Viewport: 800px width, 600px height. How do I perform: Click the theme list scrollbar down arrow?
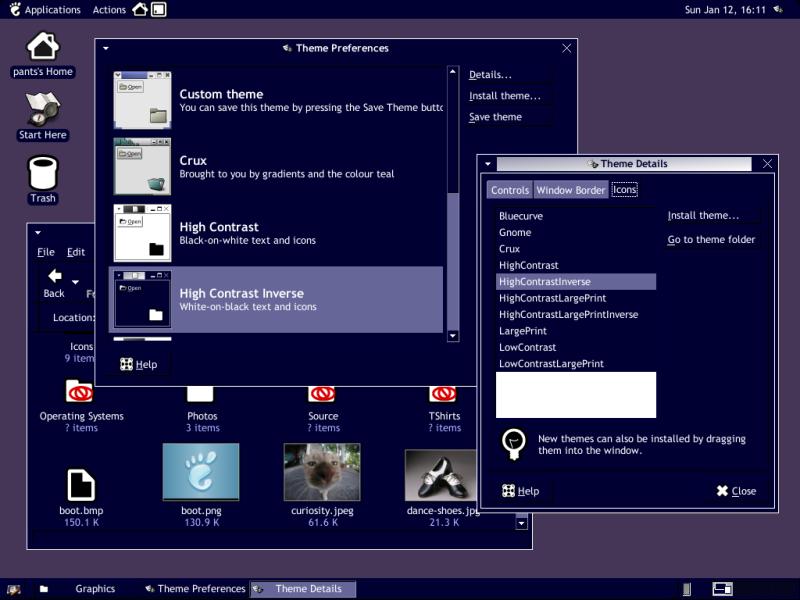coord(453,336)
